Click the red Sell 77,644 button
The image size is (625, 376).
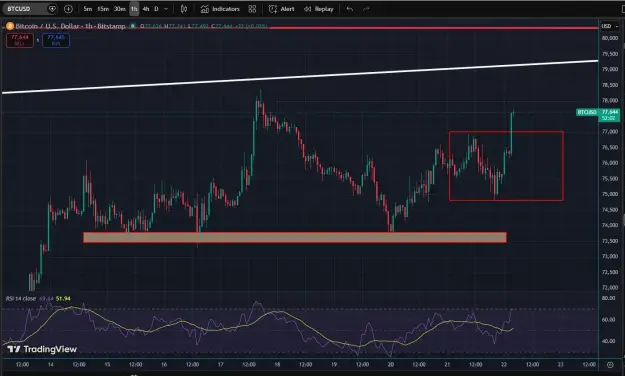click(x=20, y=40)
